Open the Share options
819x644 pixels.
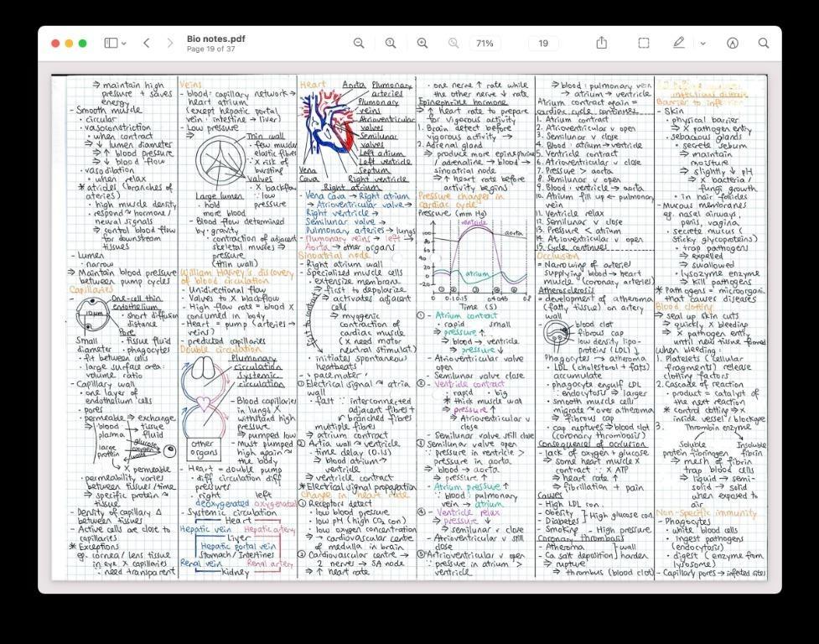[x=602, y=42]
